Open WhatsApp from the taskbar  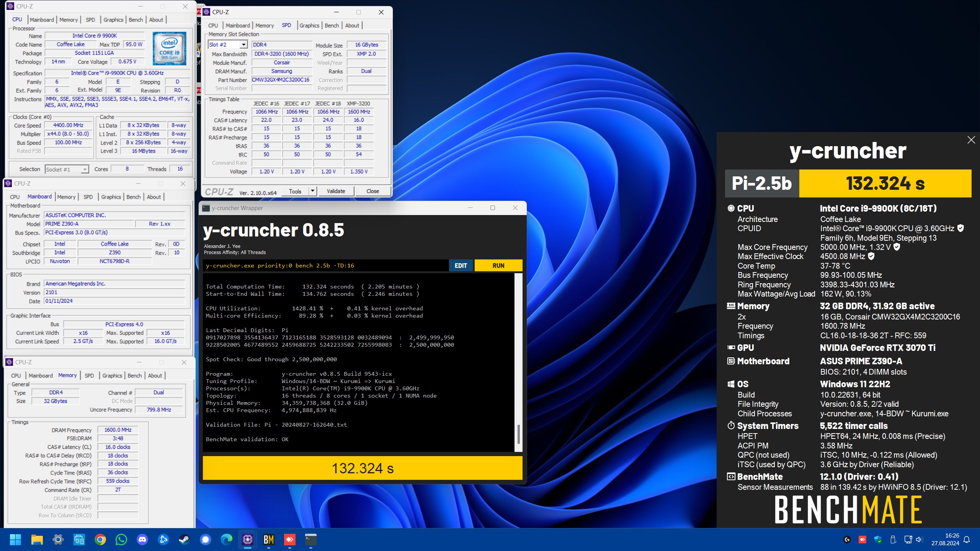[x=121, y=540]
